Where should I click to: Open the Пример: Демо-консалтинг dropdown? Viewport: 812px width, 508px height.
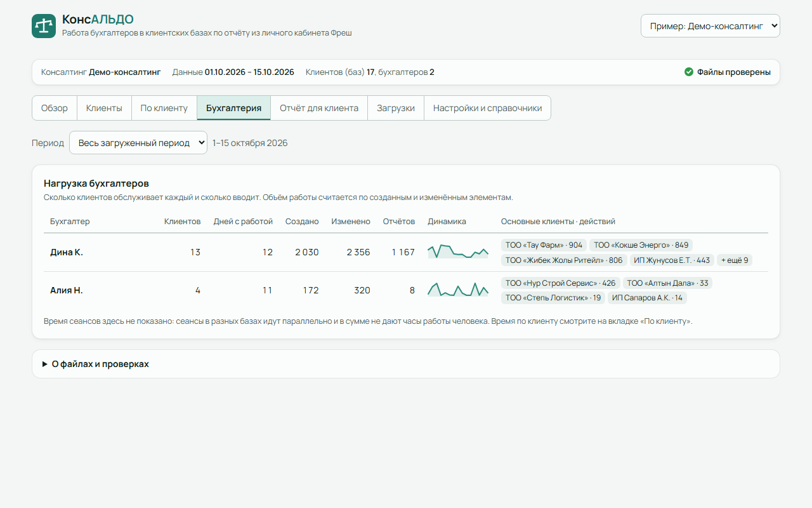(710, 26)
